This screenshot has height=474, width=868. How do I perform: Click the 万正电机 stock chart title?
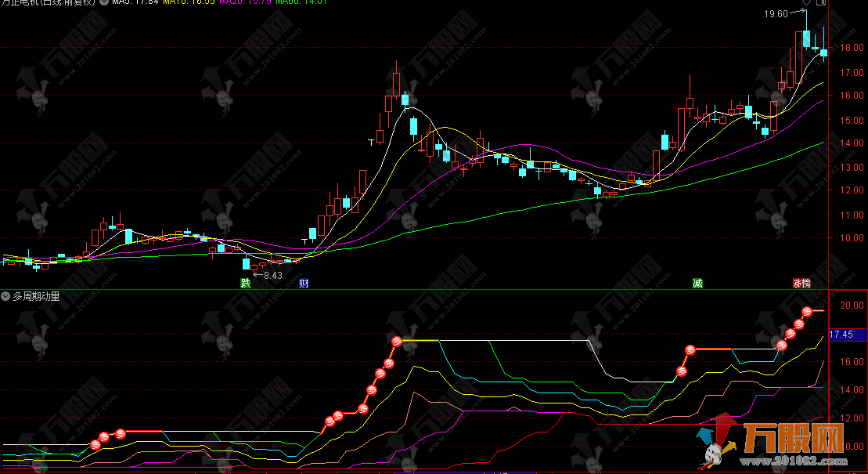coord(49,2)
